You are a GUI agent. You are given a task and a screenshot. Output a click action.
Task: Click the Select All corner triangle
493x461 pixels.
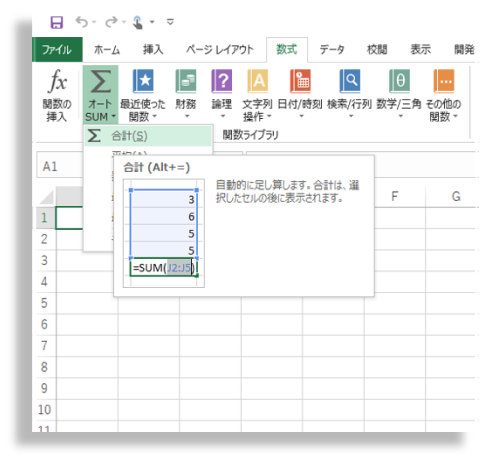pyautogui.click(x=47, y=197)
